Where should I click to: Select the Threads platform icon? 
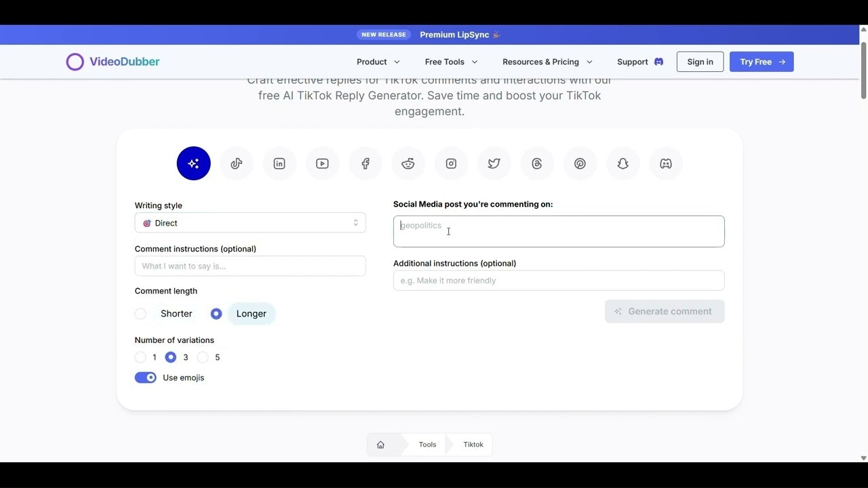coord(537,163)
